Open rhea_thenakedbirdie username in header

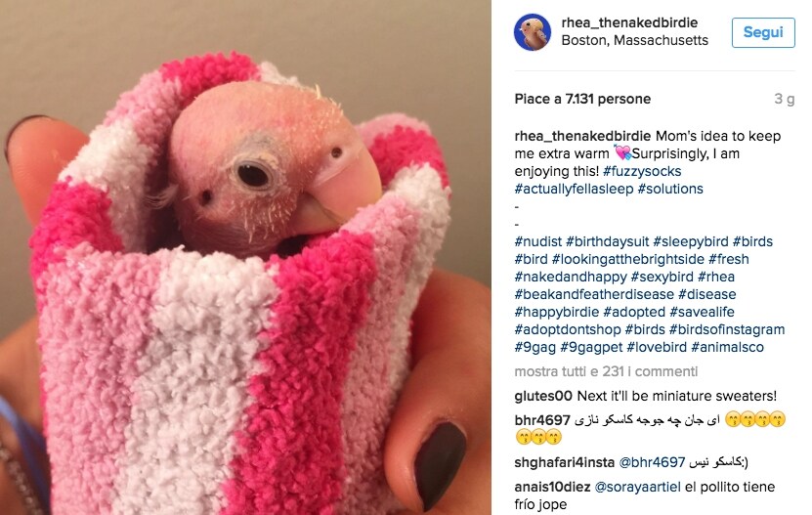629,22
